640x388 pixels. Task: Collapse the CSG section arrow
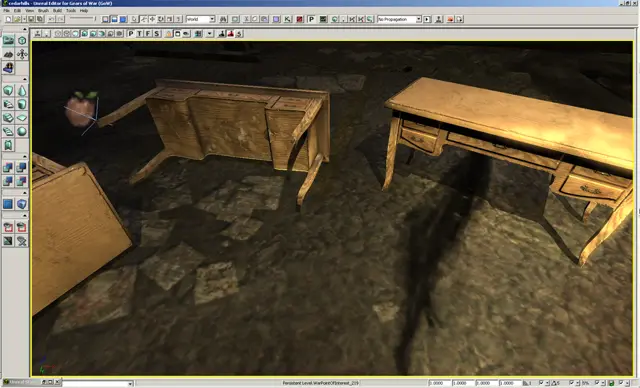(25, 156)
